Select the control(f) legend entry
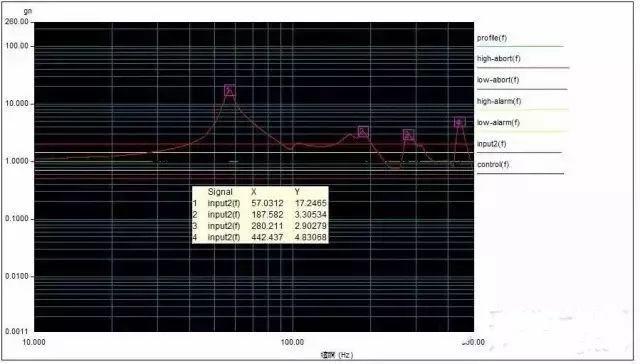 [x=493, y=164]
